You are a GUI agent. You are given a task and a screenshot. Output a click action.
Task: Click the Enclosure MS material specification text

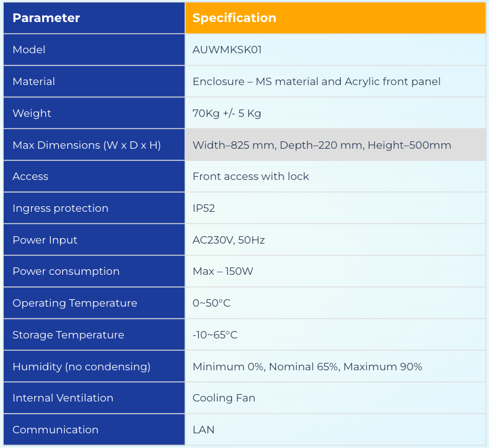316,81
